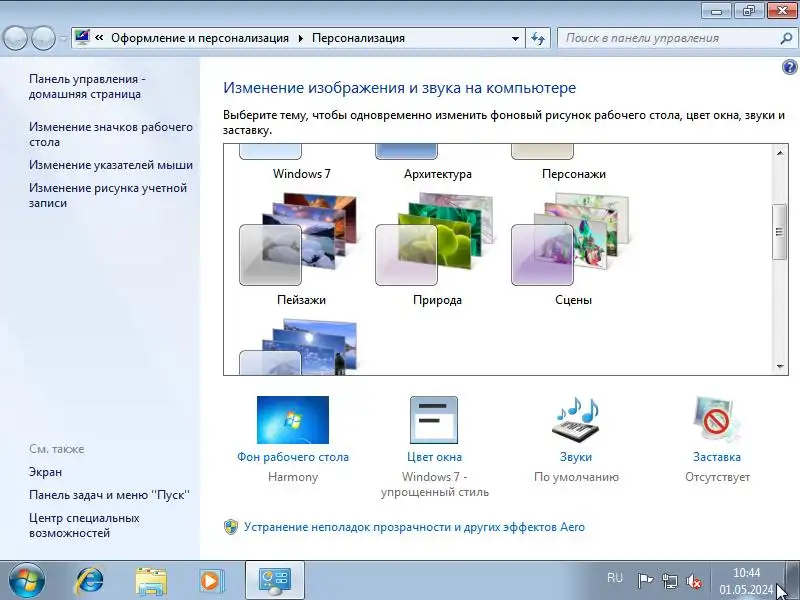The image size is (800, 600).
Task: Open the Sounds (Звуки) icon
Action: (576, 420)
